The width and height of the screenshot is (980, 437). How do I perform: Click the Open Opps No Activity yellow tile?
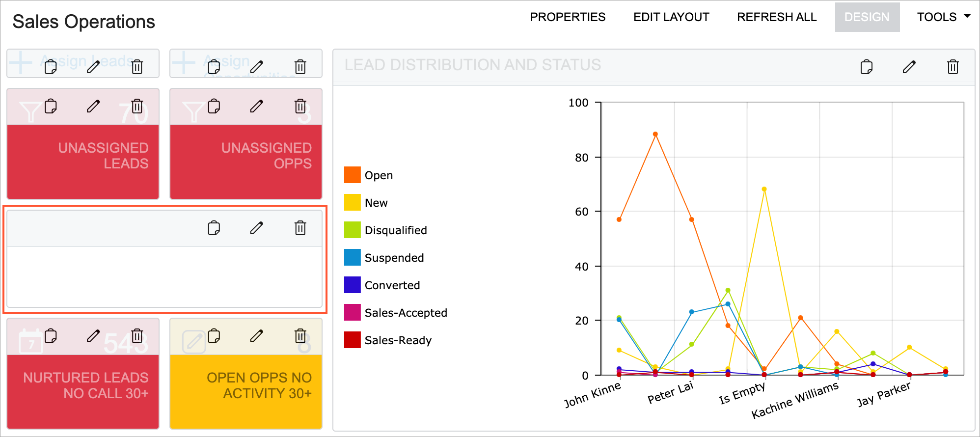click(x=246, y=391)
